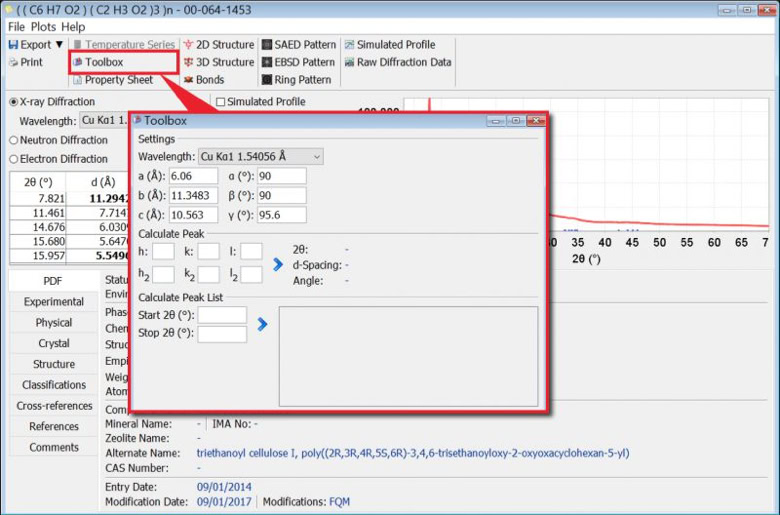
Task: Click the Calculate Peak List arrow button
Action: (x=262, y=324)
